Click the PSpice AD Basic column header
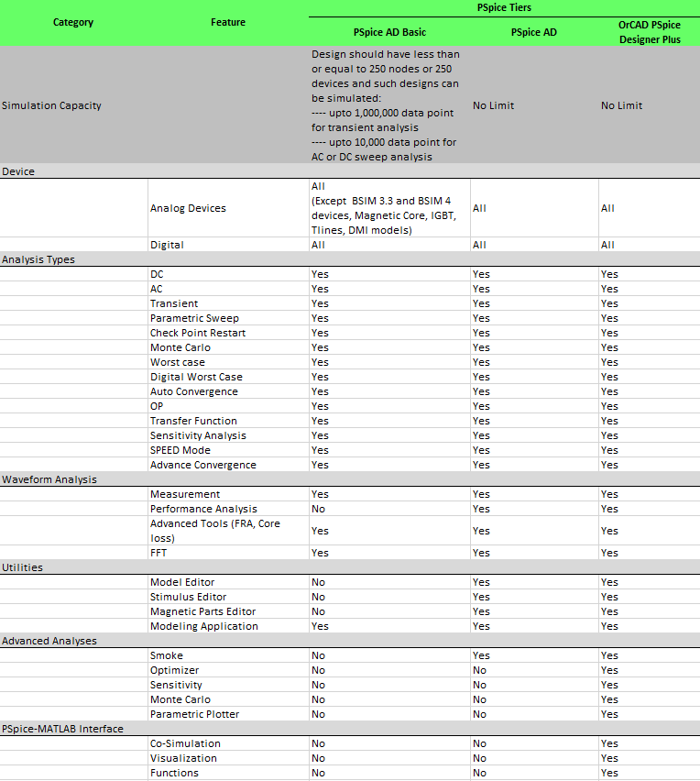This screenshot has width=700, height=781. pyautogui.click(x=389, y=32)
